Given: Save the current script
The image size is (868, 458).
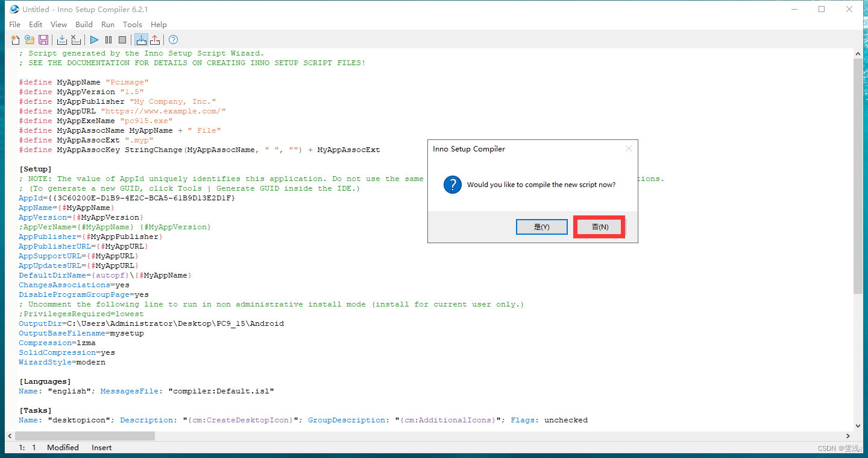Looking at the screenshot, I should 43,39.
